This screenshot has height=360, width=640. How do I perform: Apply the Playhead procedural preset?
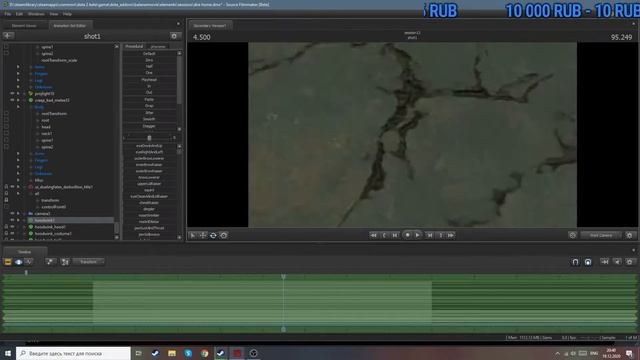(149, 80)
